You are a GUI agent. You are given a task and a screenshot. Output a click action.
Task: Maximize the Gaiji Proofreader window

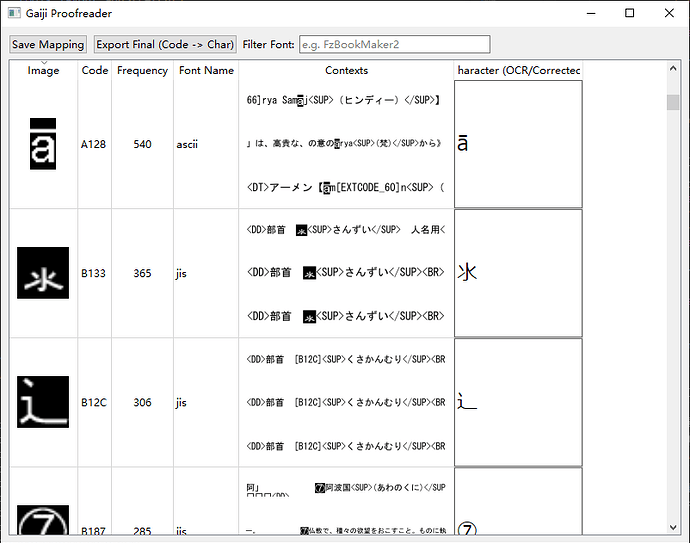629,14
